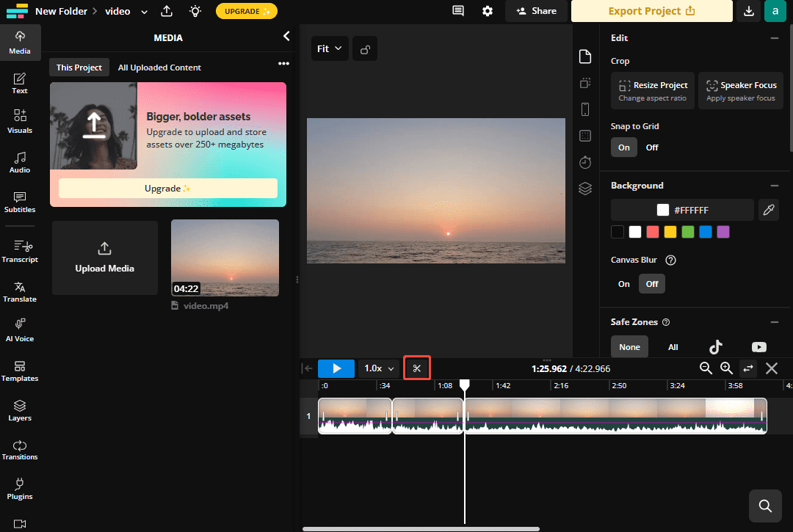
Task: Open project settings gear
Action: (487, 10)
